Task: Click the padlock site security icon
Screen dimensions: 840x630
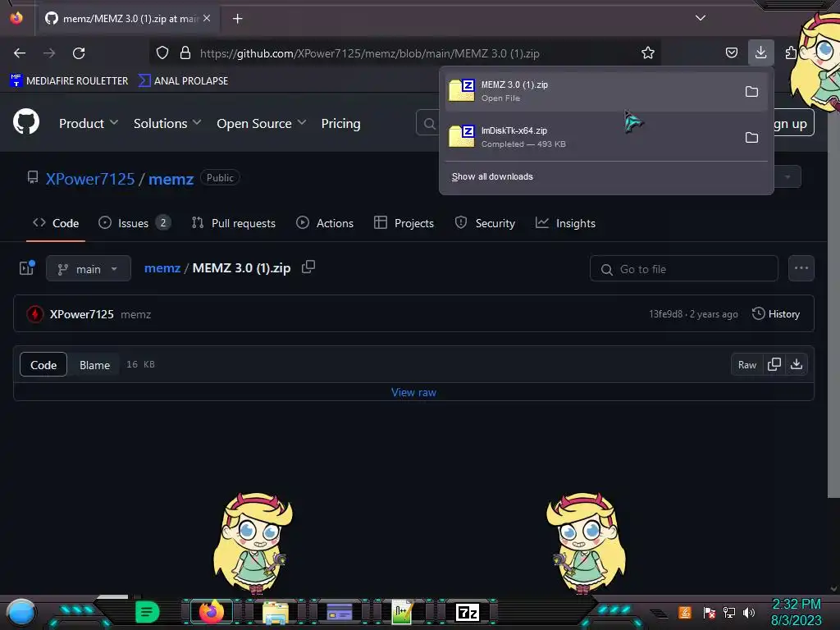Action: point(185,53)
